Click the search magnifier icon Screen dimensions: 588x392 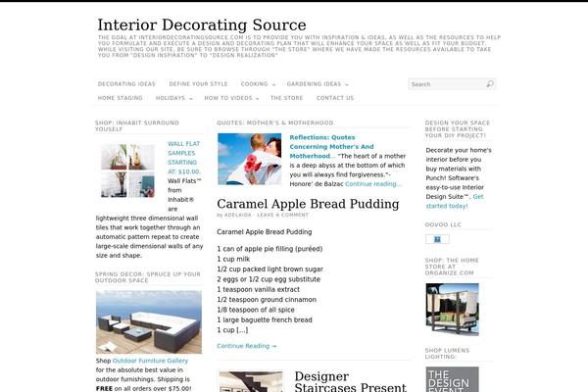490,83
